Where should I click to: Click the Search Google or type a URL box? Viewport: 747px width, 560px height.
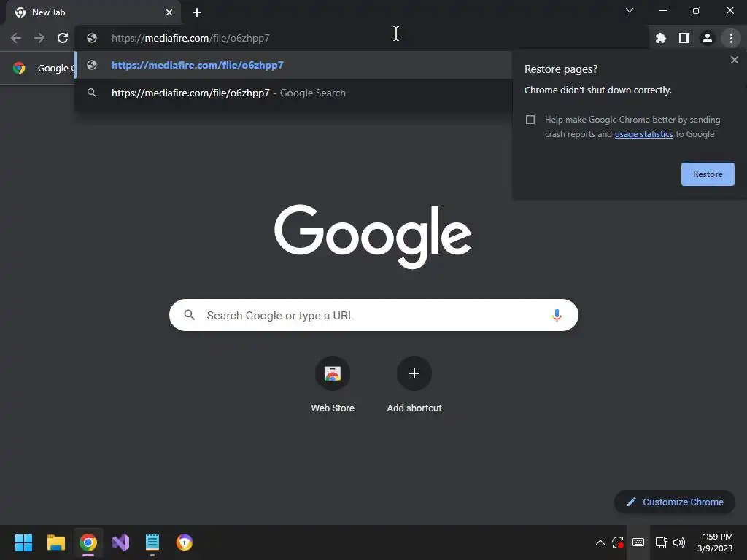pyautogui.click(x=373, y=315)
